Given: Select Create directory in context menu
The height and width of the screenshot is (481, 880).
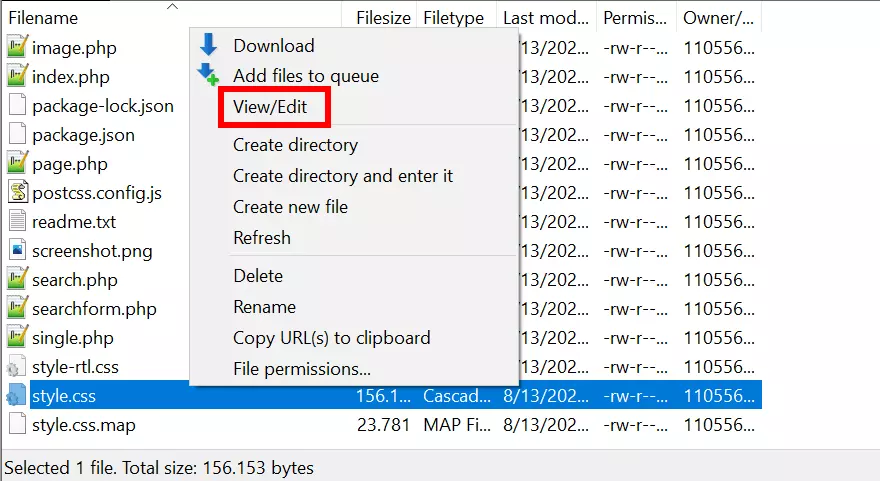Looking at the screenshot, I should coord(295,145).
